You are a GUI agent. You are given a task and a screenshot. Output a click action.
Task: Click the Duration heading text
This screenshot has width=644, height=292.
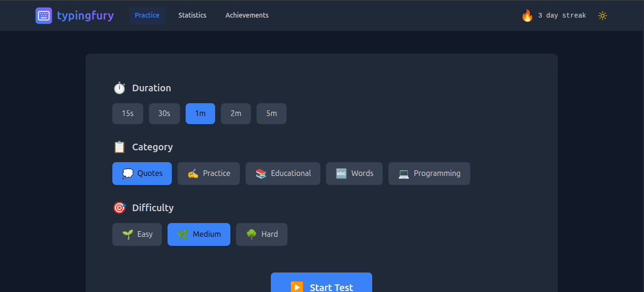tap(151, 88)
